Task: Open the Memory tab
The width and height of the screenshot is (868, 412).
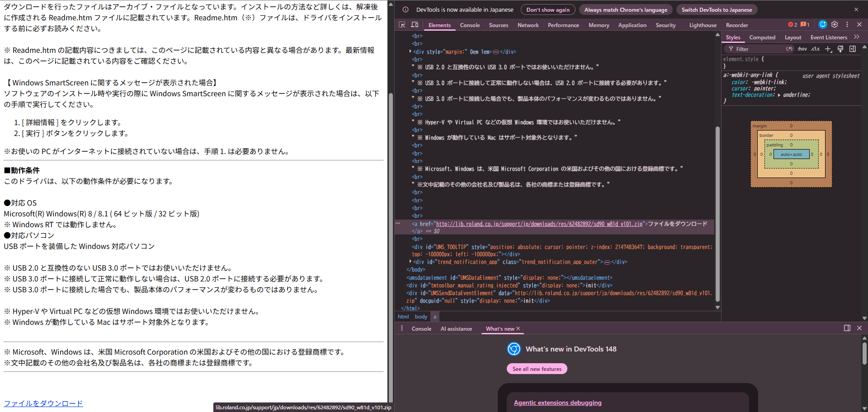Action: (599, 25)
